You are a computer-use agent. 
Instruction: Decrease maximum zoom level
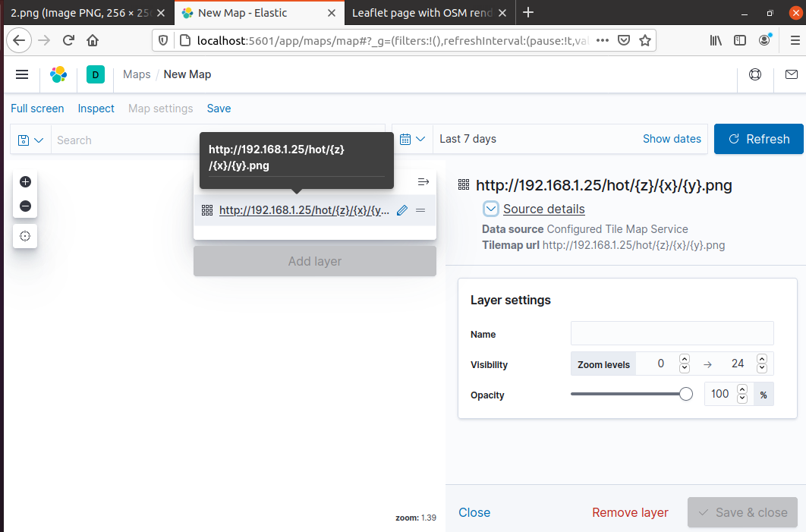tap(762, 368)
